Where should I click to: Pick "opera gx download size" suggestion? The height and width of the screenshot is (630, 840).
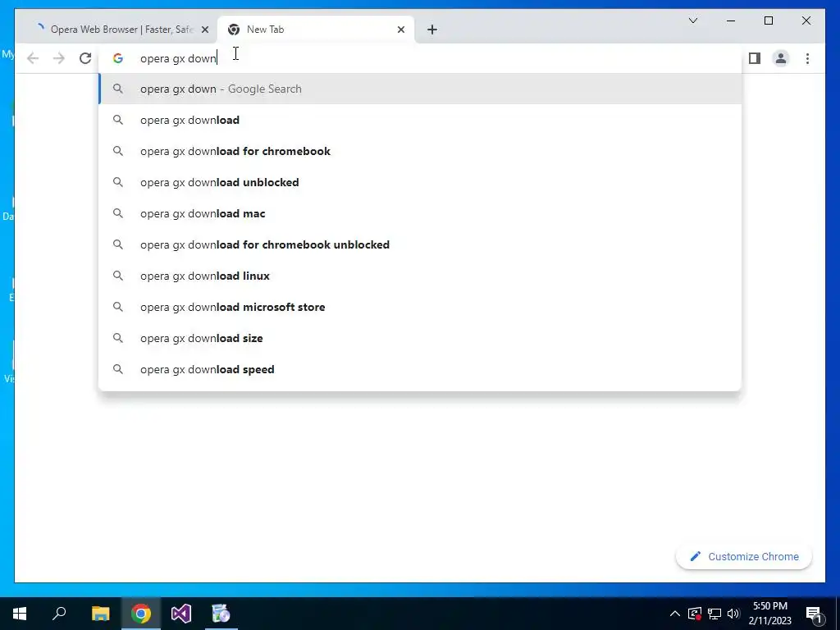pyautogui.click(x=420, y=338)
